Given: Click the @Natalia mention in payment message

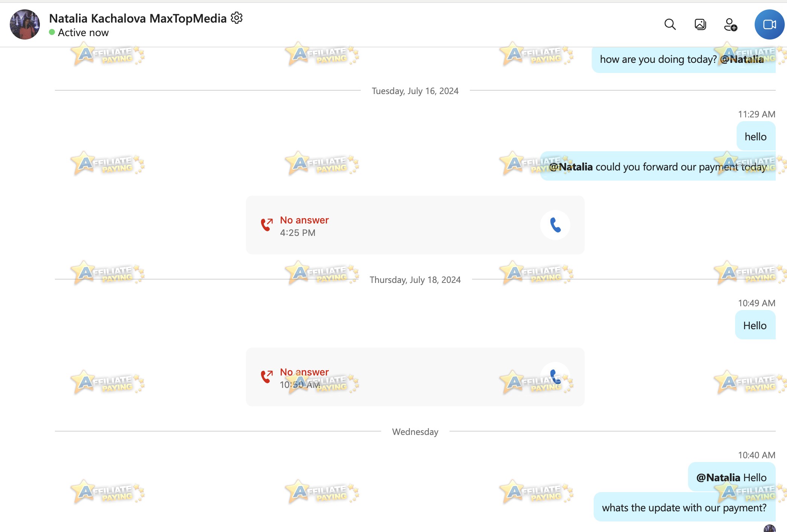Looking at the screenshot, I should pyautogui.click(x=571, y=167).
